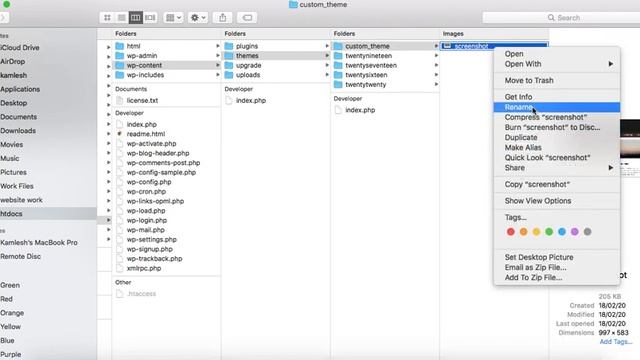The height and width of the screenshot is (360, 640).
Task: Expand the html folder arrow
Action: (x=218, y=46)
